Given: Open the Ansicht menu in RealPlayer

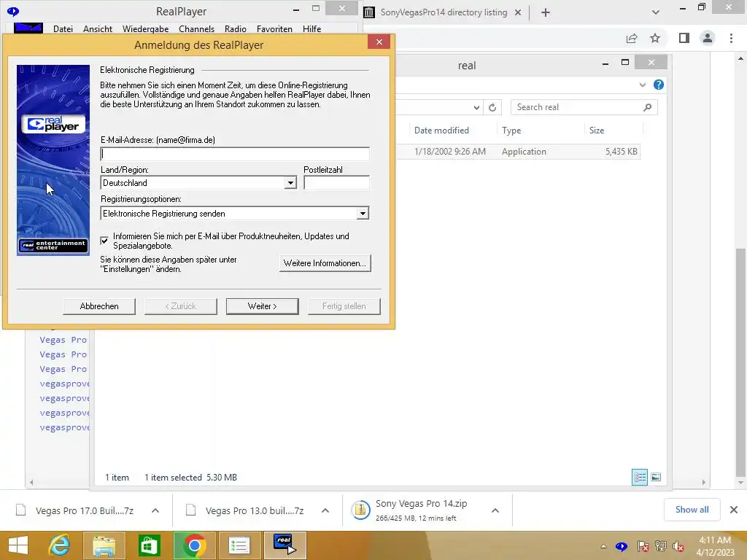Looking at the screenshot, I should (x=98, y=29).
